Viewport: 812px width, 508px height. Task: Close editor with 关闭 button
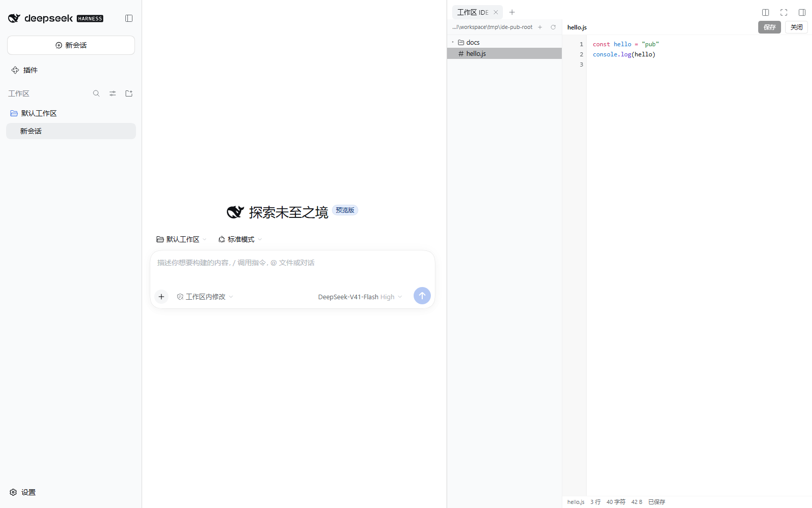pyautogui.click(x=797, y=27)
